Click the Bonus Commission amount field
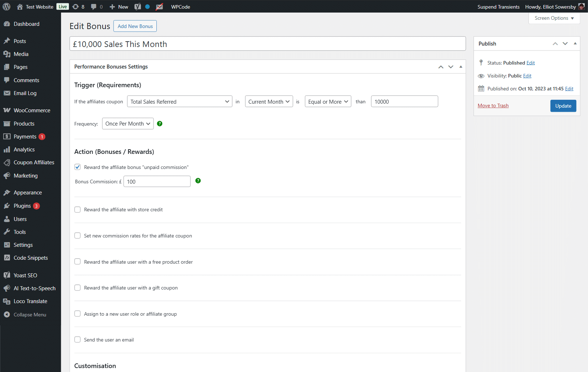Screen dimensions: 588x372 tap(157, 182)
